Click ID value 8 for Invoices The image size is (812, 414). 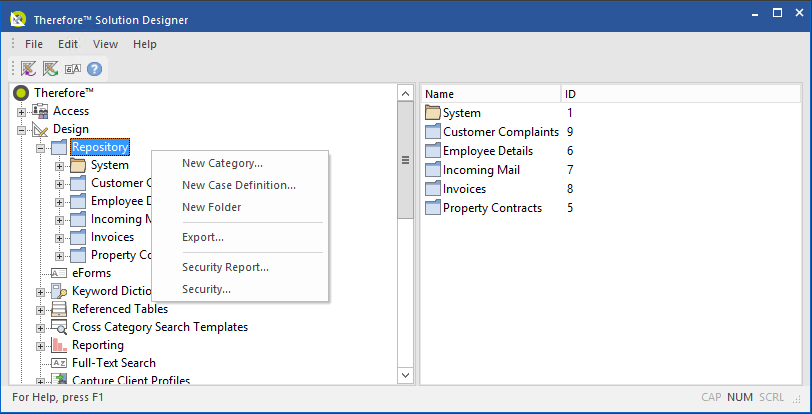coord(570,189)
